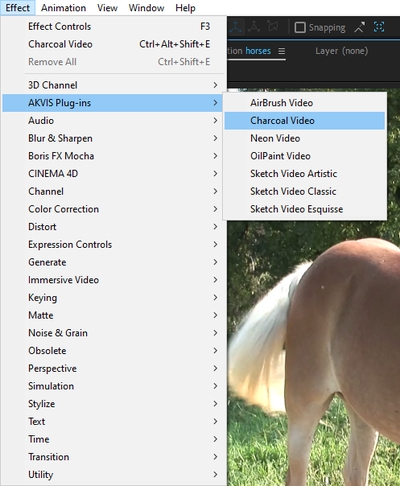Open the horses composition panel menu icon
The image size is (400, 486).
pyautogui.click(x=282, y=51)
